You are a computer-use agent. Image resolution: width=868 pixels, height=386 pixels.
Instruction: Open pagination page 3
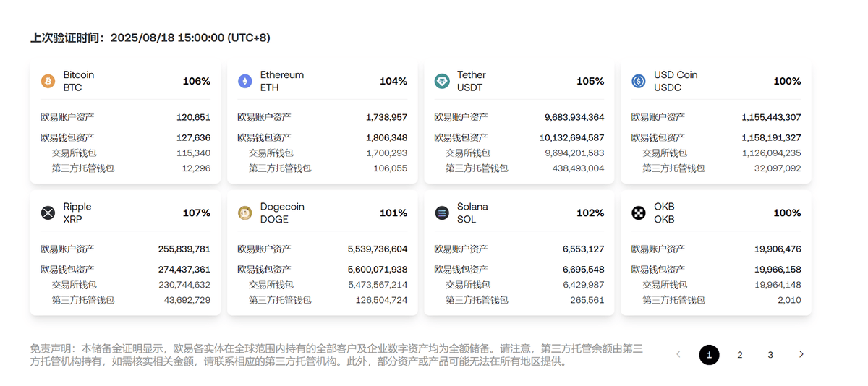770,355
